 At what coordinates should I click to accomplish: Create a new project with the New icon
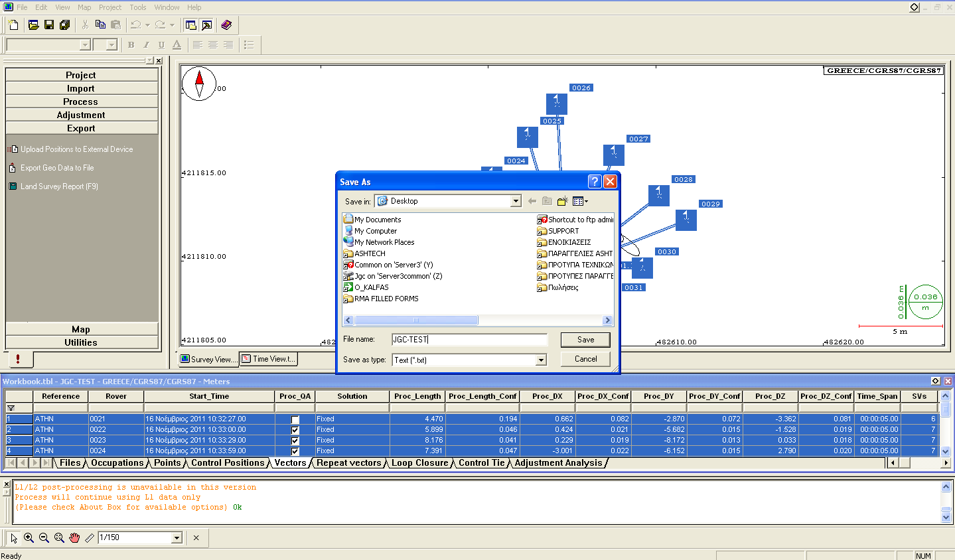(13, 25)
